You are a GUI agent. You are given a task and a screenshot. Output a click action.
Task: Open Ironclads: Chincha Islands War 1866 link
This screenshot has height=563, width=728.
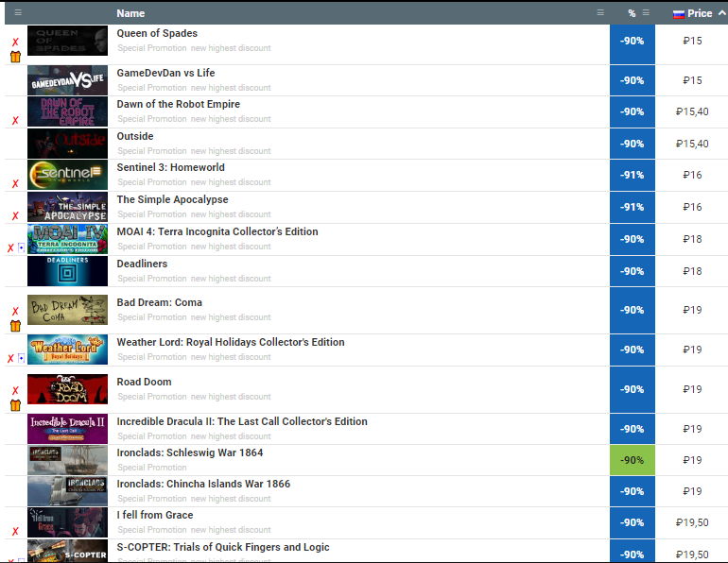coord(203,484)
